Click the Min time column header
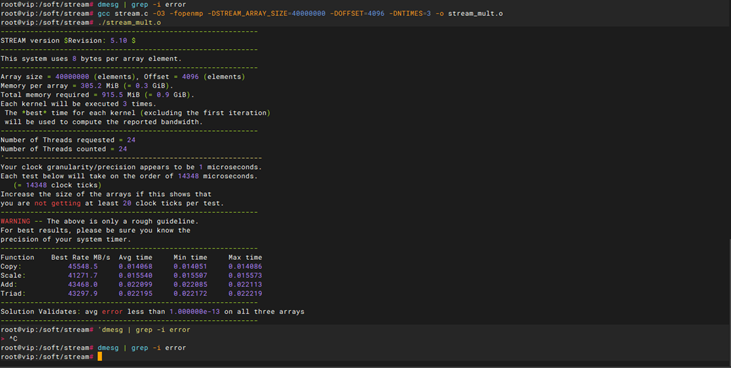731x368 pixels. (190, 257)
